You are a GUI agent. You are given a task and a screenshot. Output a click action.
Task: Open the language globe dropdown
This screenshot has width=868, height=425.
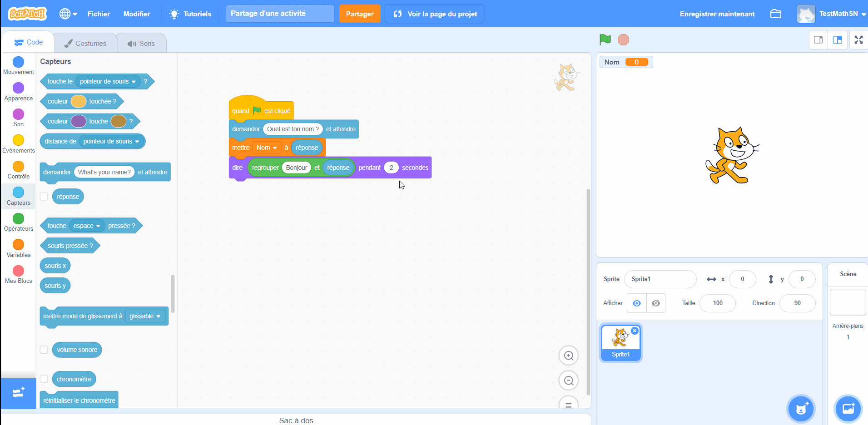point(68,14)
